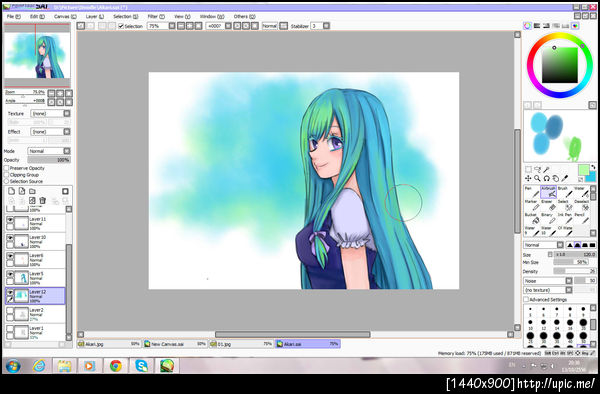The width and height of the screenshot is (600, 394).
Task: Open the Window menu
Action: pyautogui.click(x=212, y=16)
